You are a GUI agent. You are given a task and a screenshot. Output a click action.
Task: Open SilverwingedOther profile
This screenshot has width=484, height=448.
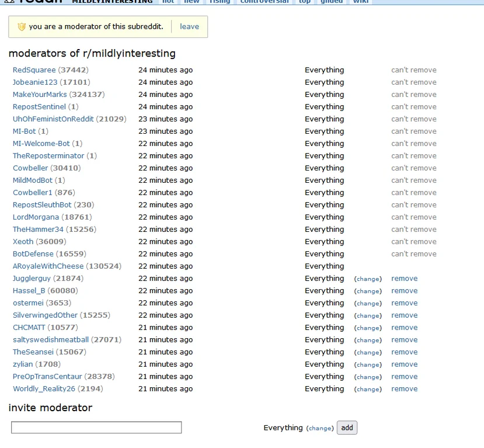pyautogui.click(x=45, y=315)
